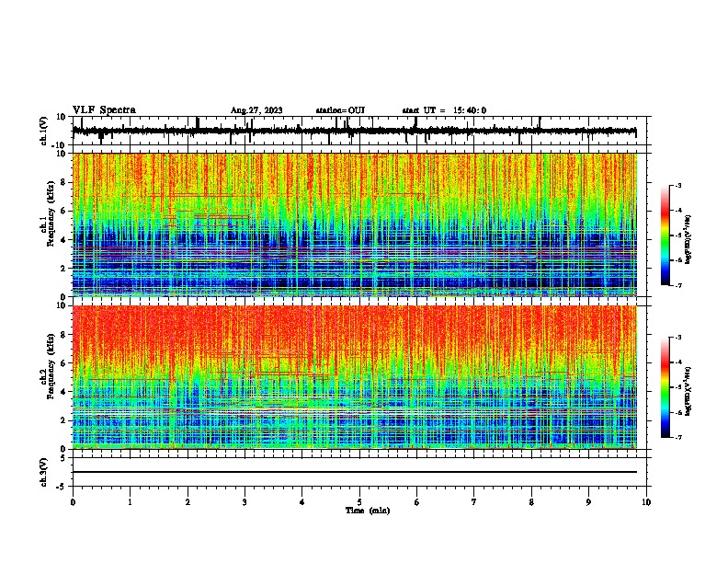Click the ch.1 spectrogram color scale bar
Viewport: 728px width, 563px height.
665,236
